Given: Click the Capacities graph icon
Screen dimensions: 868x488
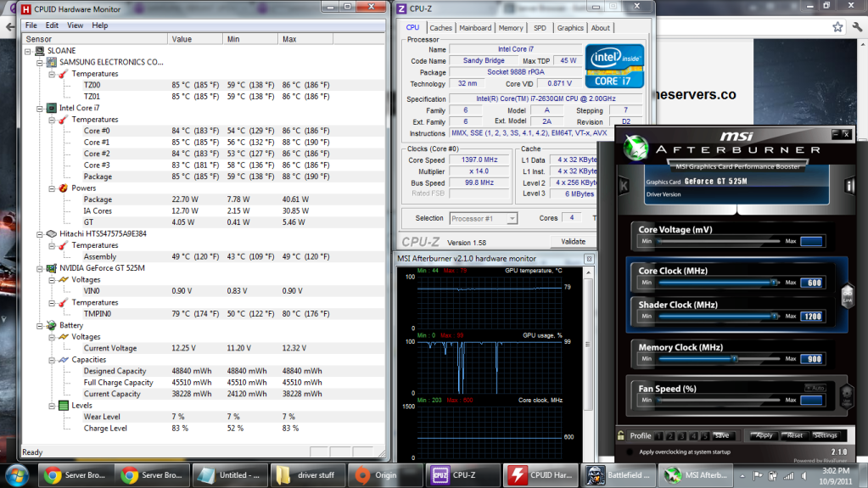Looking at the screenshot, I should coord(64,360).
